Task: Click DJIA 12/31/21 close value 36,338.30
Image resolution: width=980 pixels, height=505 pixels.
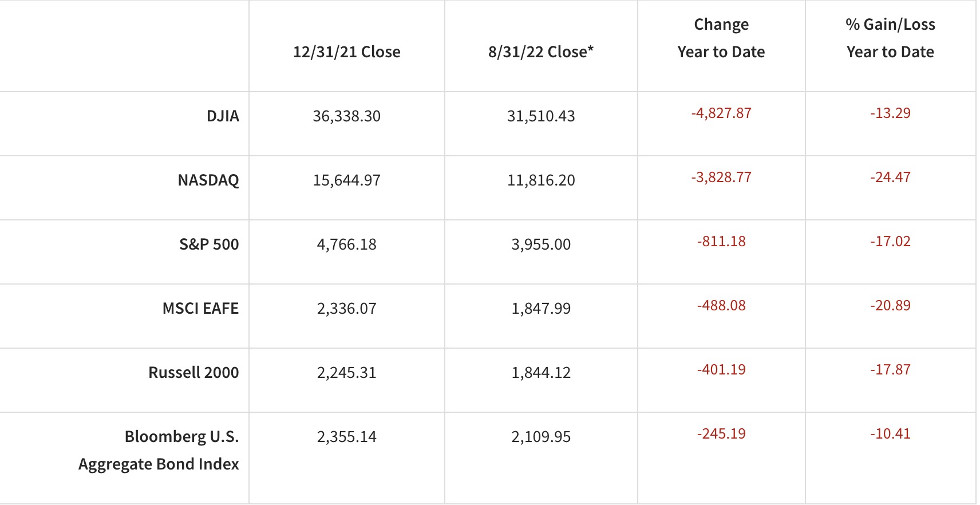Action: (x=346, y=116)
